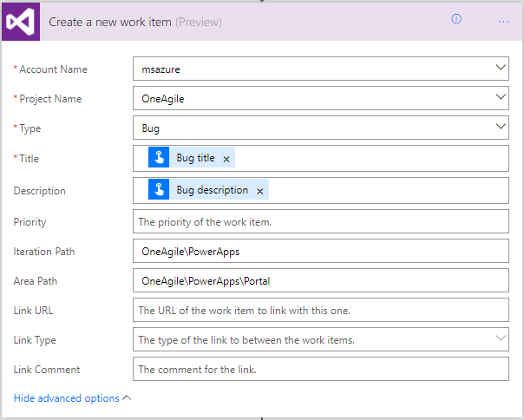Expand the Account Name dropdown
The height and width of the screenshot is (420, 524).
501,69
